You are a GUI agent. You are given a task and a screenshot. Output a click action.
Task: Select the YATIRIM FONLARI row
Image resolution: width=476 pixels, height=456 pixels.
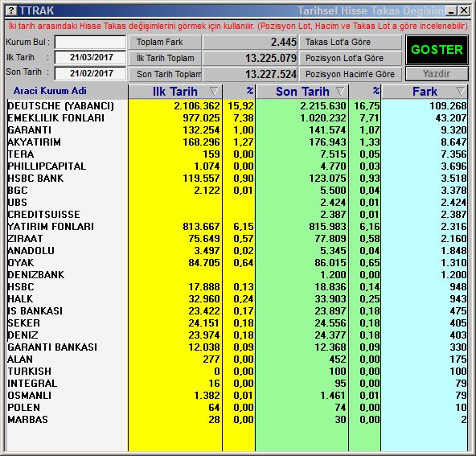[x=236, y=227]
